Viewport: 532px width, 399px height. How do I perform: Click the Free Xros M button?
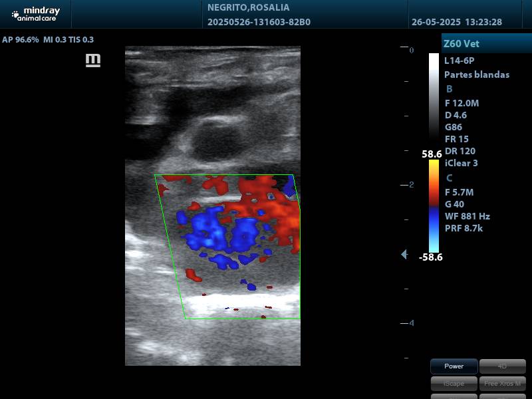[502, 383]
